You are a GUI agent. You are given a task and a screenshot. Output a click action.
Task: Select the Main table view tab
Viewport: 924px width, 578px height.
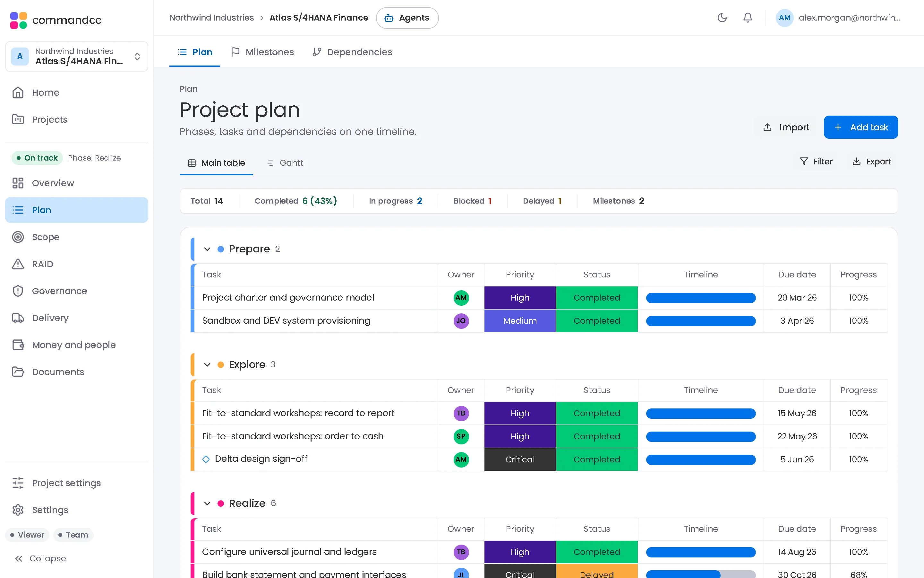point(216,163)
